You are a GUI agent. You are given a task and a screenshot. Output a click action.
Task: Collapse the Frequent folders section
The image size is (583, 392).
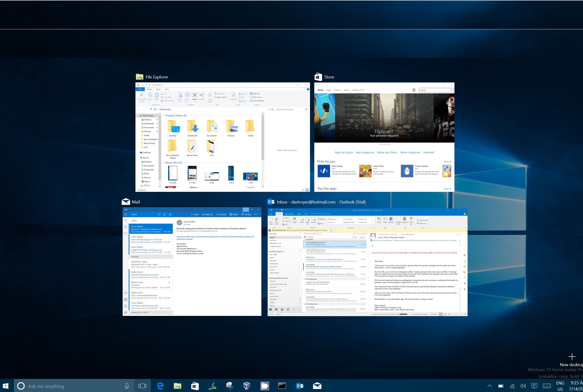[164, 115]
